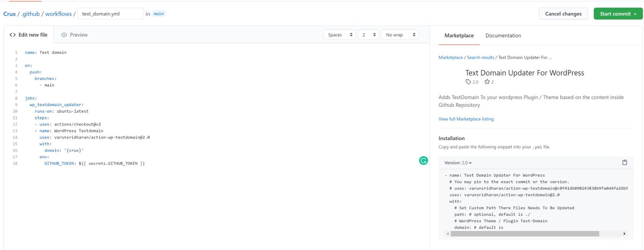Open the indent size 2 dropdown
This screenshot has width=644, height=250.
[369, 35]
